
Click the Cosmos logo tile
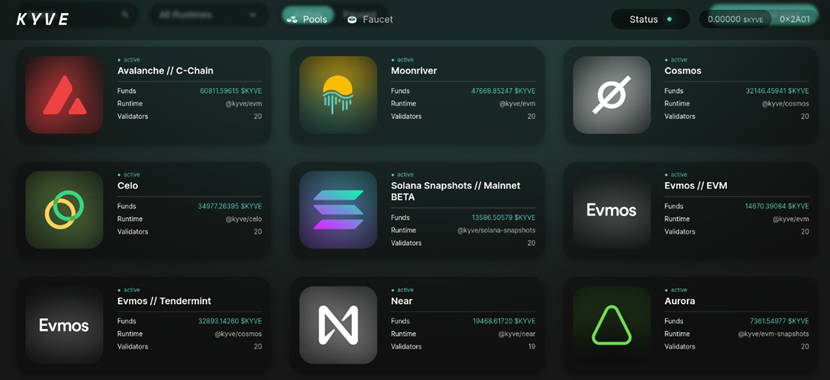pos(611,95)
